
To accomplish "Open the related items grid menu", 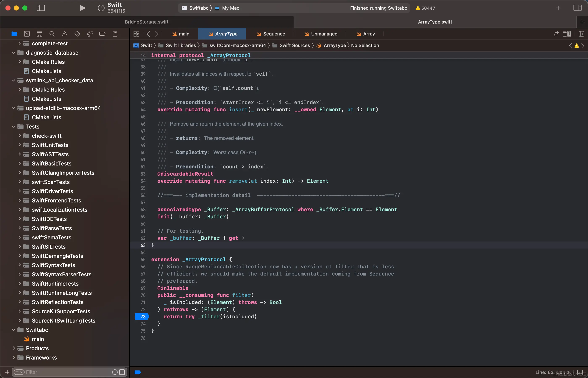I will [136, 34].
